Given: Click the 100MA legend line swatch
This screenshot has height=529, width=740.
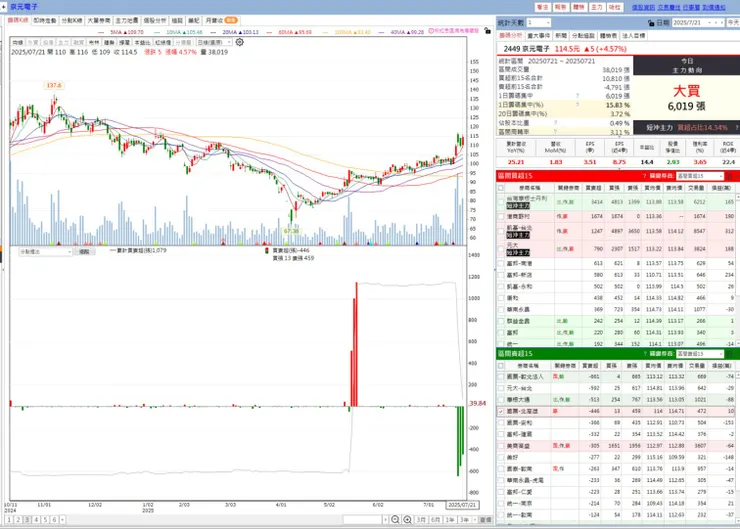Looking at the screenshot, I should tap(326, 32).
